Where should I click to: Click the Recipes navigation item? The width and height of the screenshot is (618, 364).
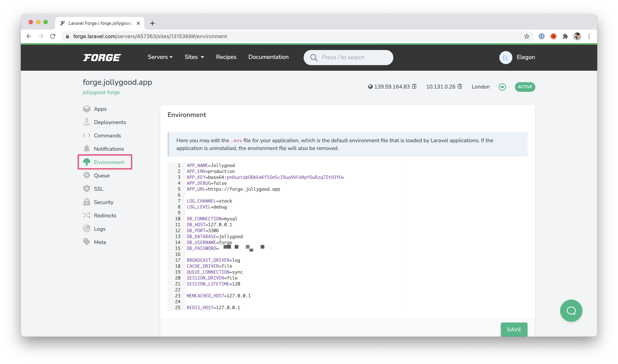(226, 57)
